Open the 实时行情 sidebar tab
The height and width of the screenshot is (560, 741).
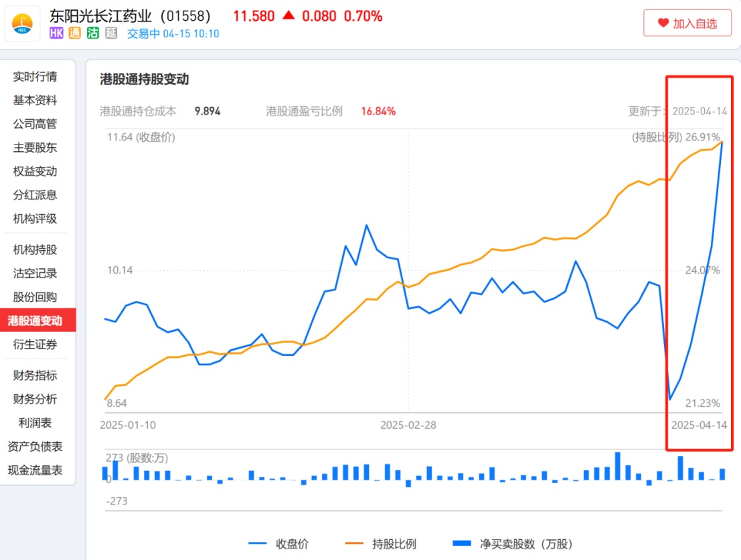pyautogui.click(x=35, y=77)
